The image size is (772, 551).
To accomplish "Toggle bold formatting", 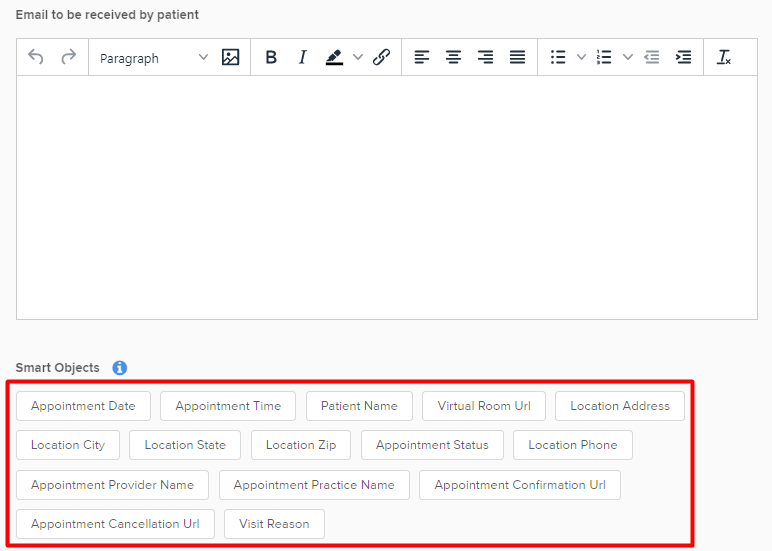I will point(271,57).
